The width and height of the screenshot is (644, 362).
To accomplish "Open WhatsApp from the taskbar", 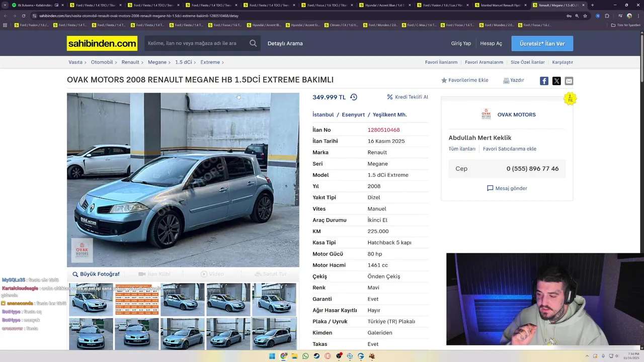I will [x=305, y=356].
